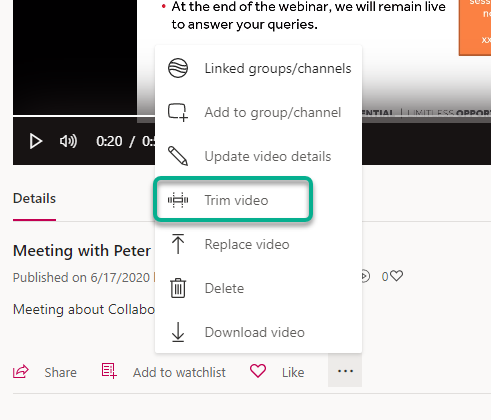
Task: Choose Download video from the menu
Action: [x=258, y=332]
